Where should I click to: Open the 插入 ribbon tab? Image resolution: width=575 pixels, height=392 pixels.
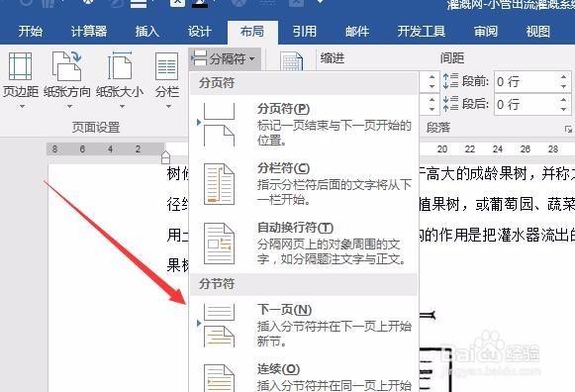(x=147, y=31)
